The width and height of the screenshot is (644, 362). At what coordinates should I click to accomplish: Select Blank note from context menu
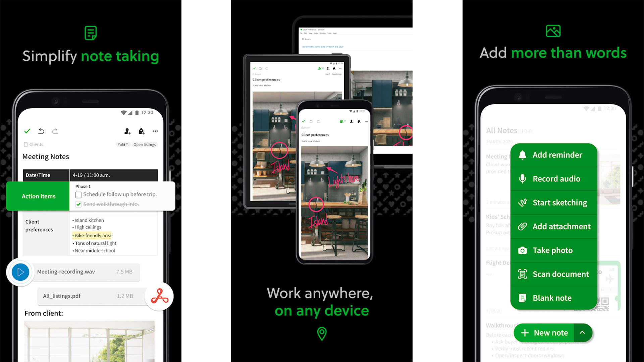pos(553,297)
